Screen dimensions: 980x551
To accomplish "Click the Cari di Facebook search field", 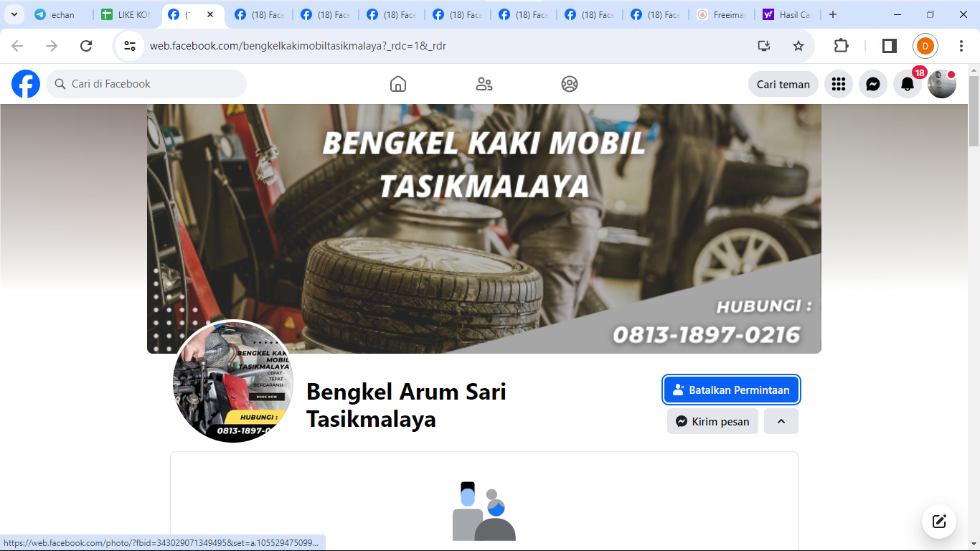I will (146, 84).
